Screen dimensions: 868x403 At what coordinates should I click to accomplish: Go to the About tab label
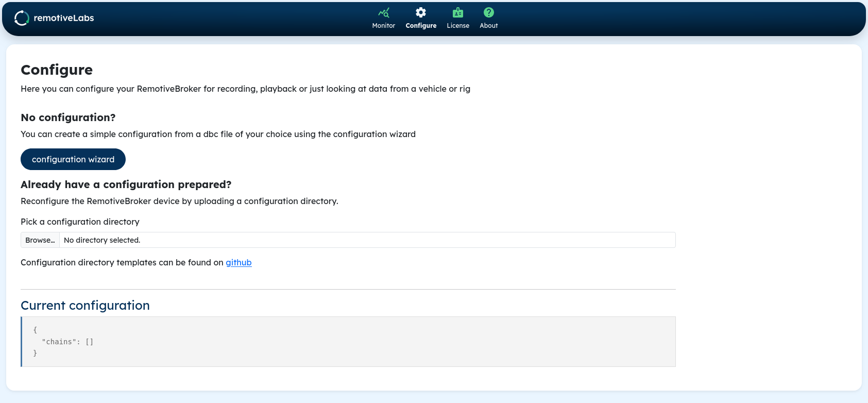click(x=489, y=26)
